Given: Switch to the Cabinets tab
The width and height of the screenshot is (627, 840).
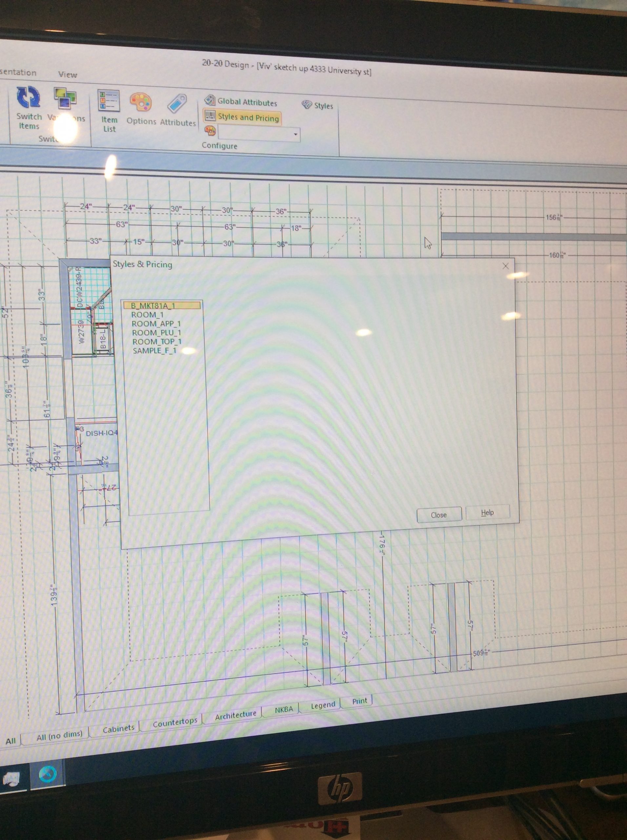Looking at the screenshot, I should [118, 728].
